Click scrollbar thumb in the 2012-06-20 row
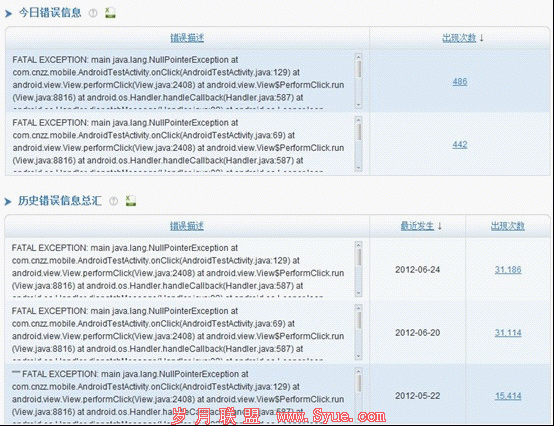554x426 pixels. point(358,320)
